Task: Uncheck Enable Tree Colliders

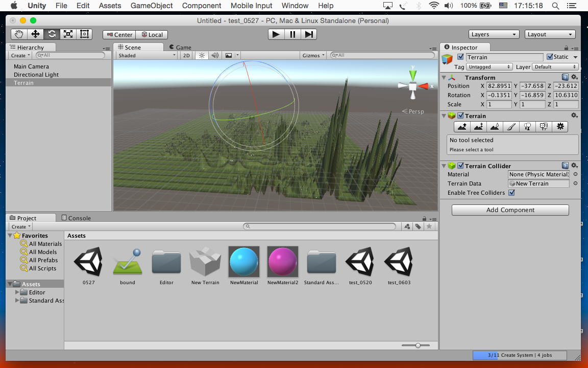Action: click(511, 193)
